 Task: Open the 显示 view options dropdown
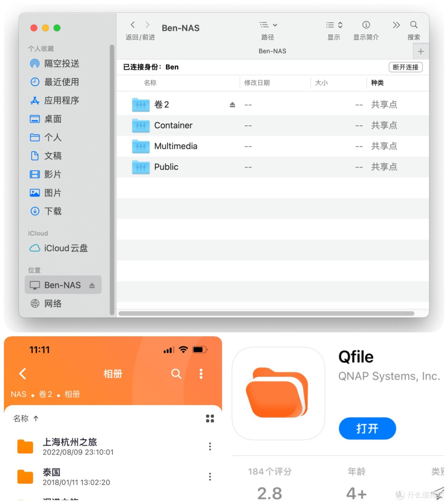[x=334, y=25]
